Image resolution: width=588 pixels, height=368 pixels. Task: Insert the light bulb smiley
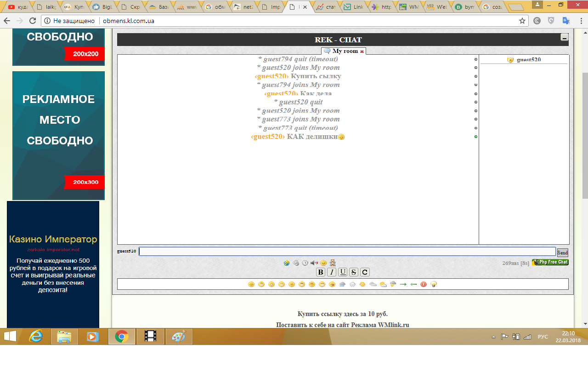[x=434, y=284]
